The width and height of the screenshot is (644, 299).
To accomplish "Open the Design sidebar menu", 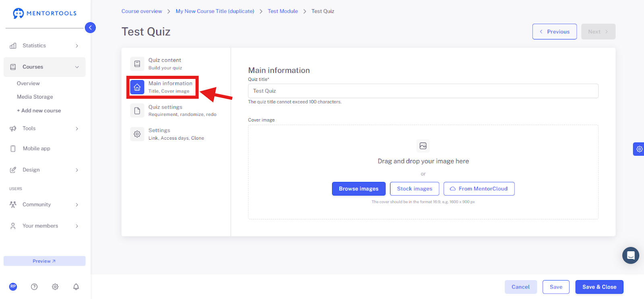I will tap(45, 170).
